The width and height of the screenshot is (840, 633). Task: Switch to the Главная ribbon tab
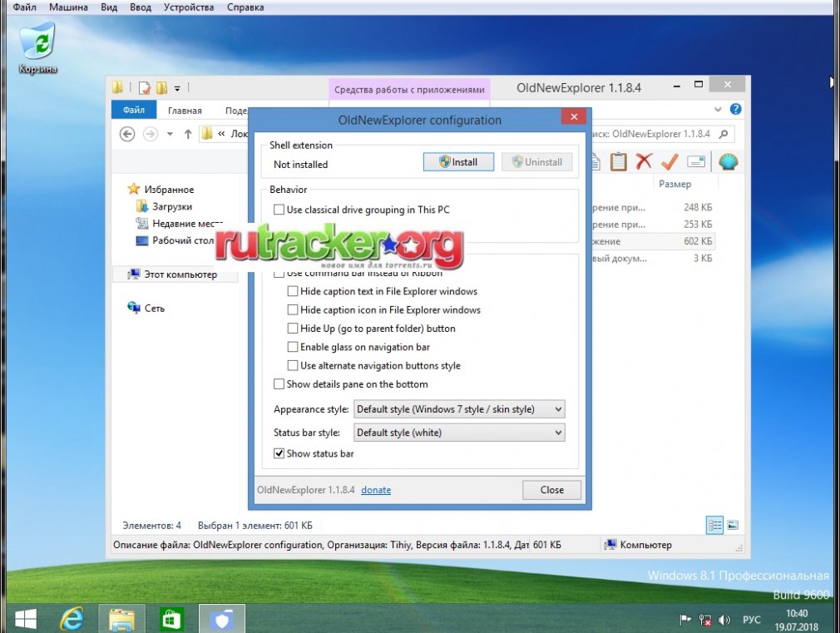pos(185,111)
